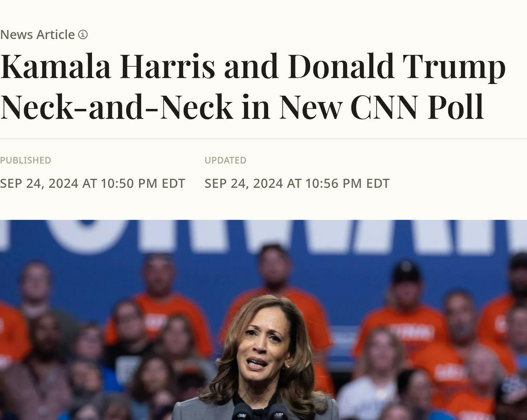Click the divider line below the headline
527x420 pixels.
click(263, 139)
